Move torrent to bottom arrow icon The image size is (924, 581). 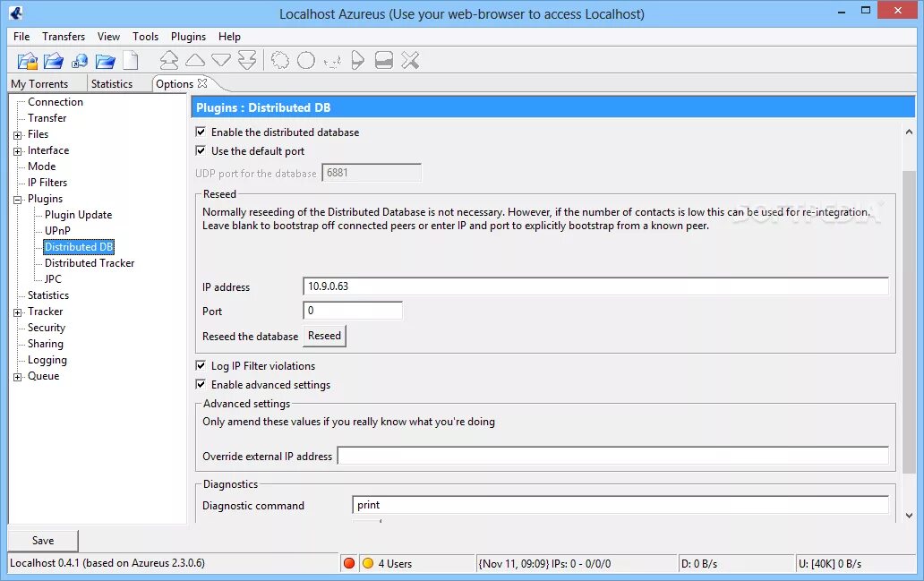click(x=247, y=60)
